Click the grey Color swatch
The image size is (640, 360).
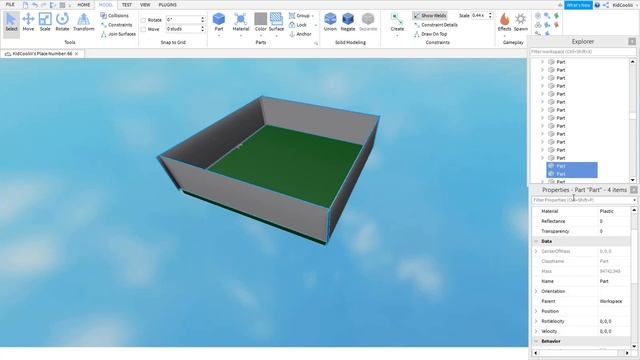point(260,19)
